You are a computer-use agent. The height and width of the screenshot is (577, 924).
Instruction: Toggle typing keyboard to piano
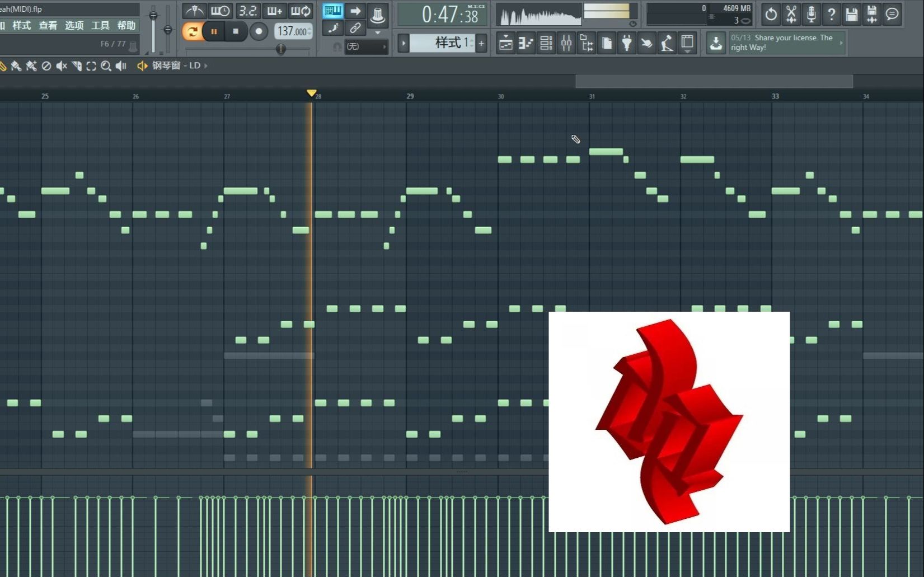click(x=333, y=11)
